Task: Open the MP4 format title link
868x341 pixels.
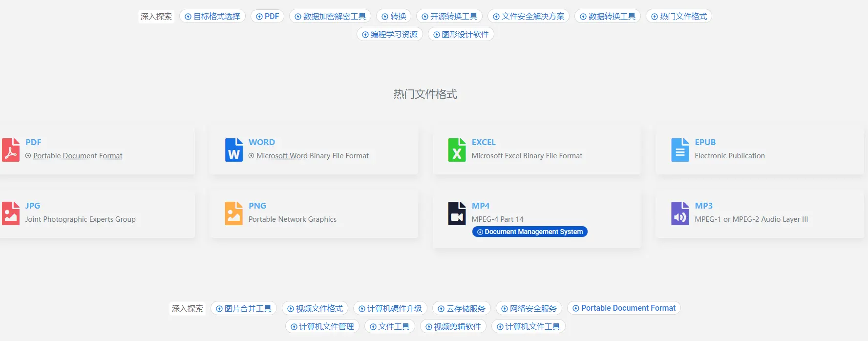Action: click(481, 206)
